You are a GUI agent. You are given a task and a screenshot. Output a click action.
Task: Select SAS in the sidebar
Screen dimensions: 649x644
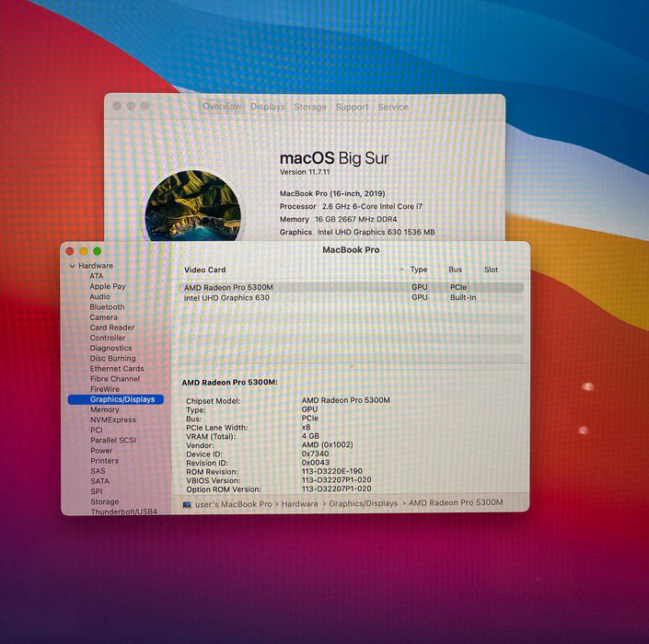(x=99, y=471)
